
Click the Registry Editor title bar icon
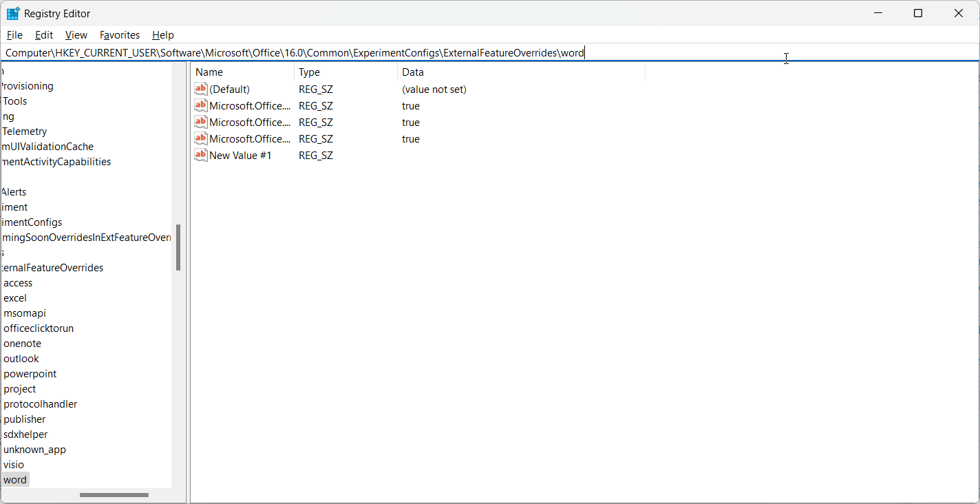click(13, 13)
